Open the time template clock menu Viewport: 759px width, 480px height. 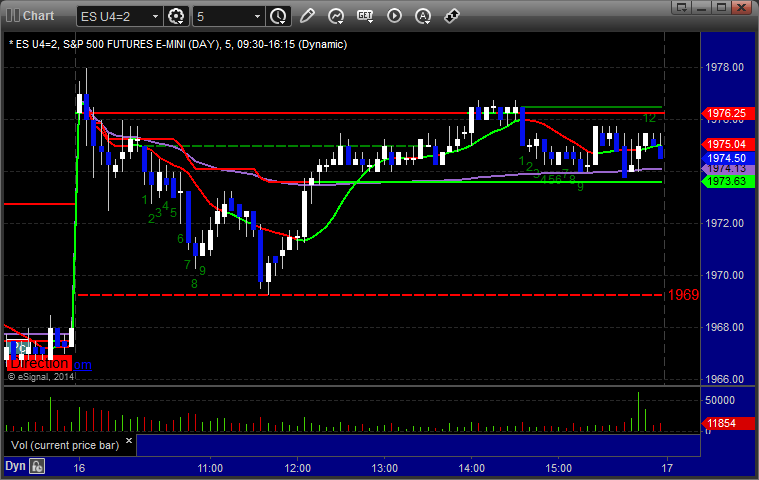tap(279, 16)
